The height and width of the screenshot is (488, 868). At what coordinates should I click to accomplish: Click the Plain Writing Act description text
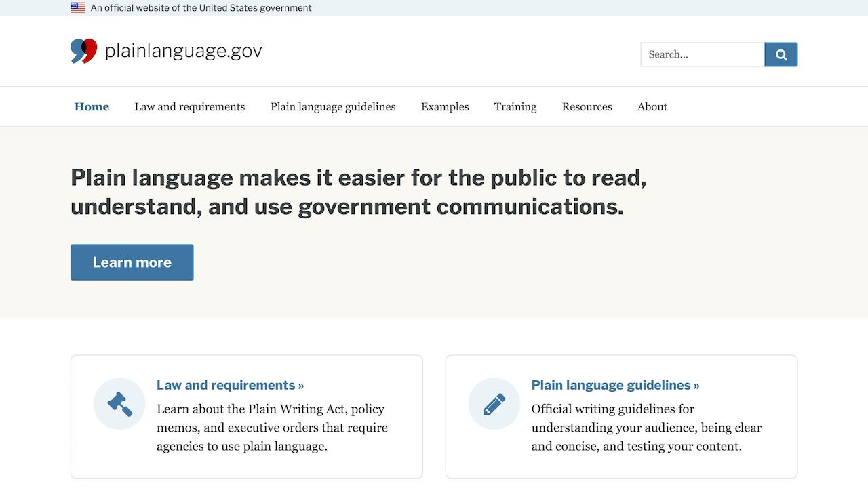[x=272, y=428]
